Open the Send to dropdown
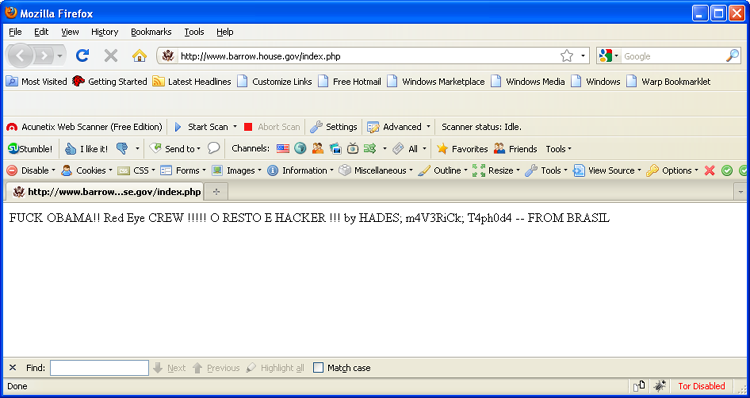Image resolution: width=750 pixels, height=398 pixels. click(x=175, y=149)
